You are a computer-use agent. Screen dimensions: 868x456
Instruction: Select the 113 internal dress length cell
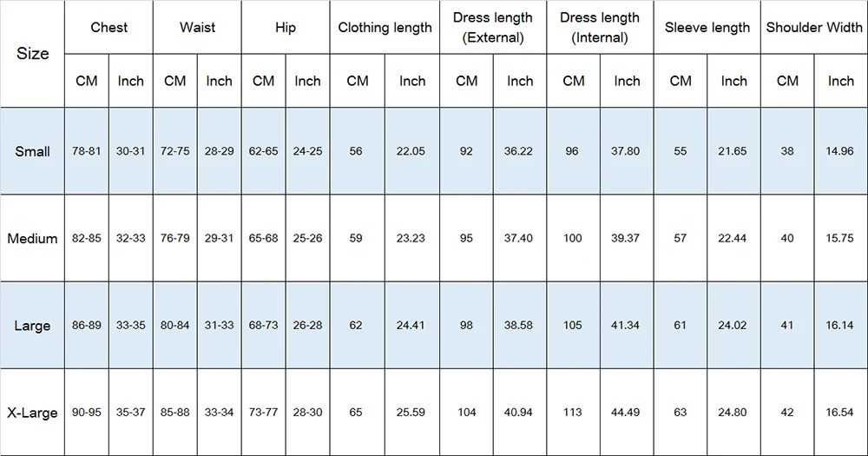[x=573, y=413]
